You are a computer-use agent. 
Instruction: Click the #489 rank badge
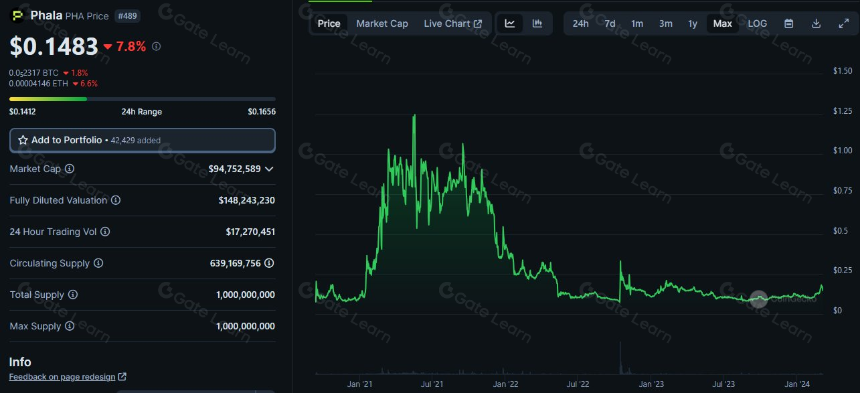point(128,16)
